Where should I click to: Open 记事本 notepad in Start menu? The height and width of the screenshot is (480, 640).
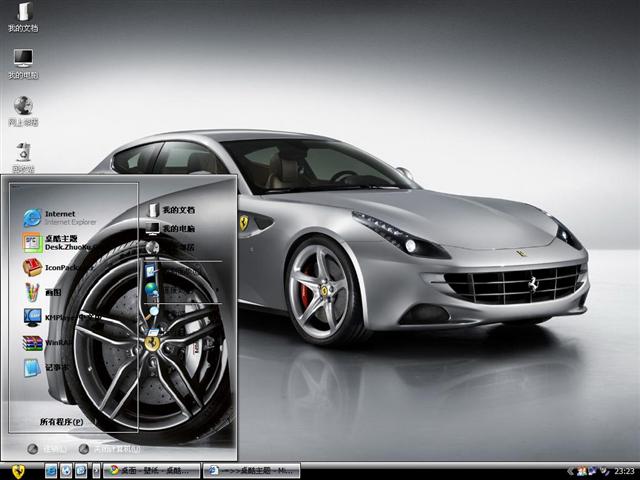click(x=46, y=367)
